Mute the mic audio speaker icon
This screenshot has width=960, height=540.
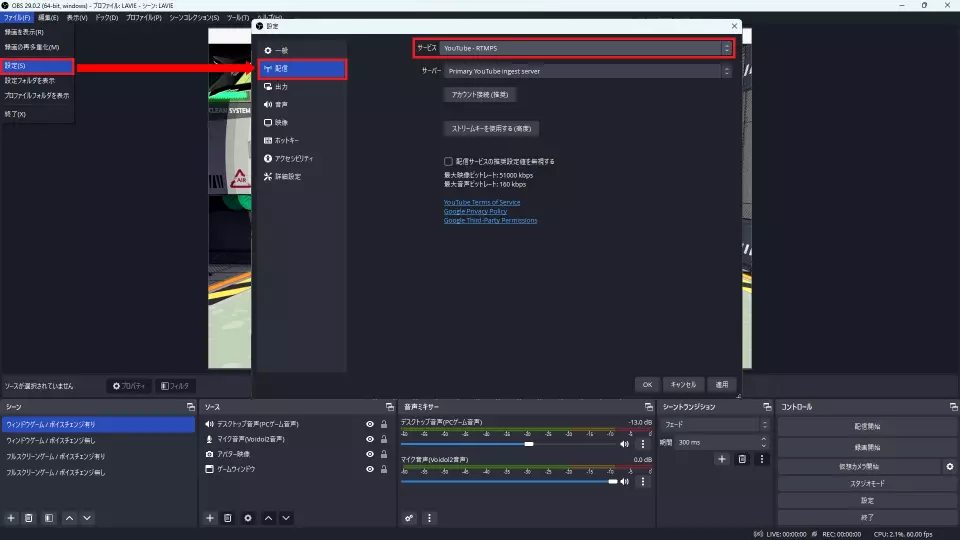coord(624,482)
